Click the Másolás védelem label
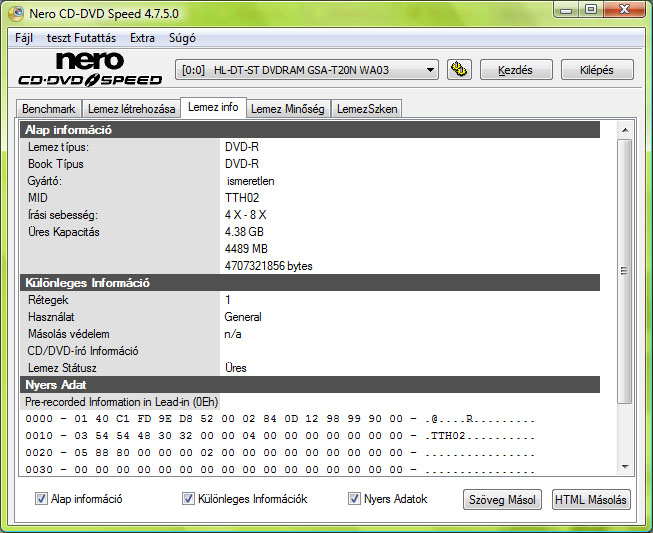 69,334
